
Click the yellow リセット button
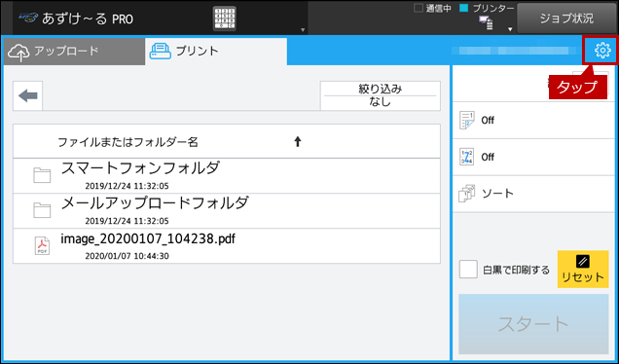coord(583,269)
